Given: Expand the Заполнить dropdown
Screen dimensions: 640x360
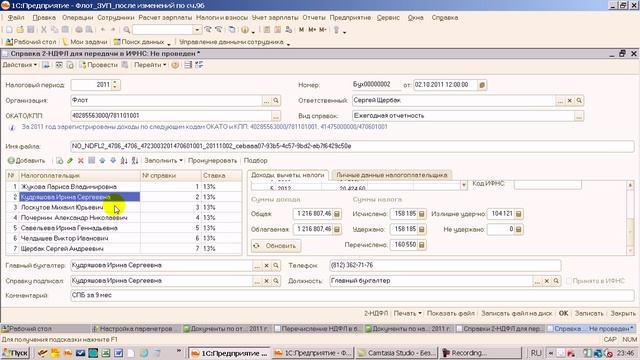Looking at the screenshot, I should click(x=163, y=161).
